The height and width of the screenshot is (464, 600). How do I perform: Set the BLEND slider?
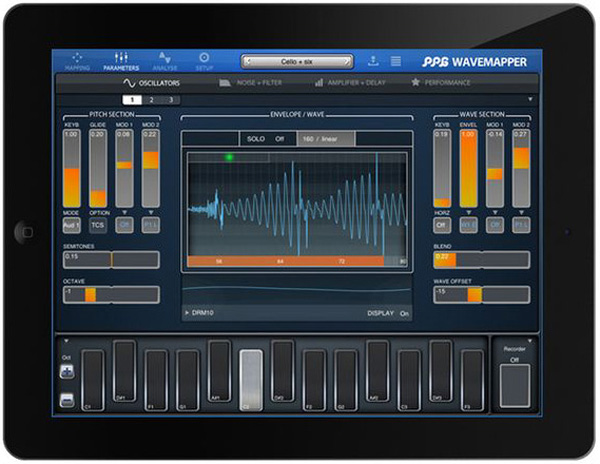click(x=482, y=260)
